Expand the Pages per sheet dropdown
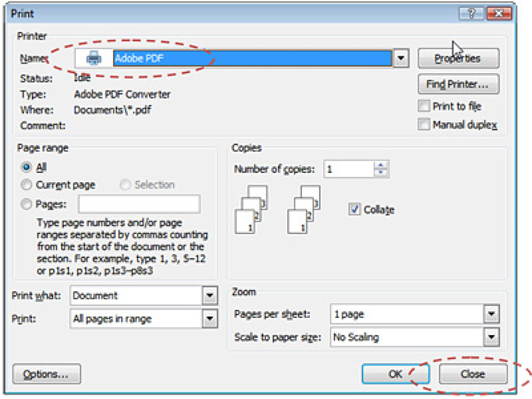This screenshot has height=399, width=532. [x=491, y=314]
